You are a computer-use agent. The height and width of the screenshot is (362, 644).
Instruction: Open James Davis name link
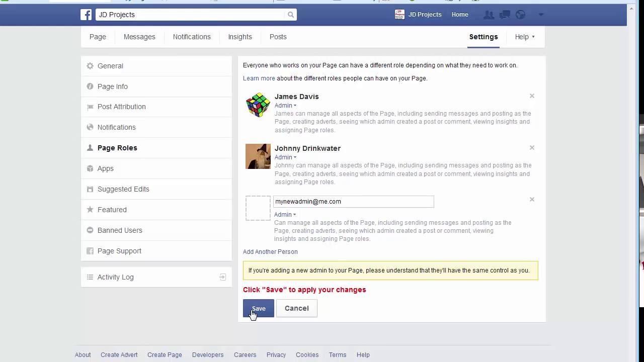coord(297,97)
